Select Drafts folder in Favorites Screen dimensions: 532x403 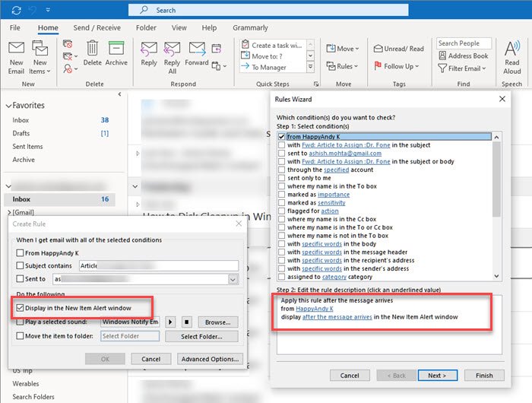(x=21, y=133)
